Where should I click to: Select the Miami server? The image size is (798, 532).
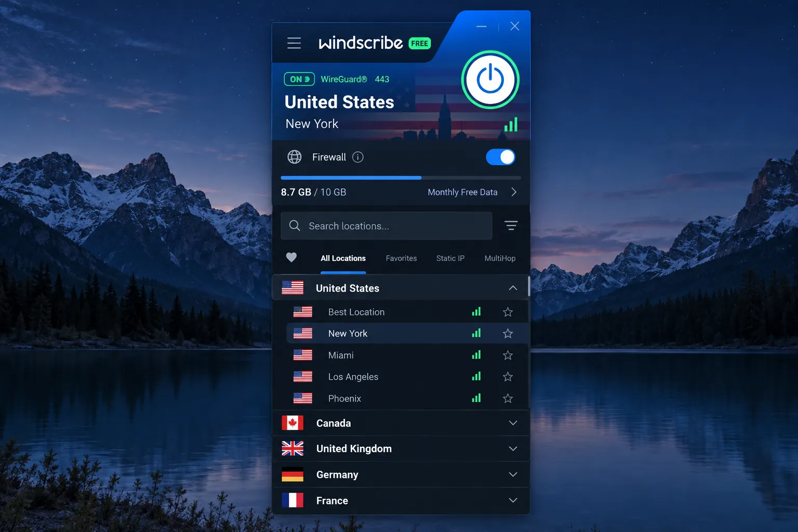point(407,355)
